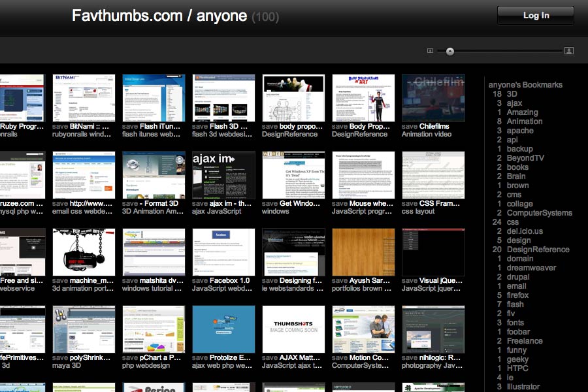Open the Chilefilms thumbnail

433,97
